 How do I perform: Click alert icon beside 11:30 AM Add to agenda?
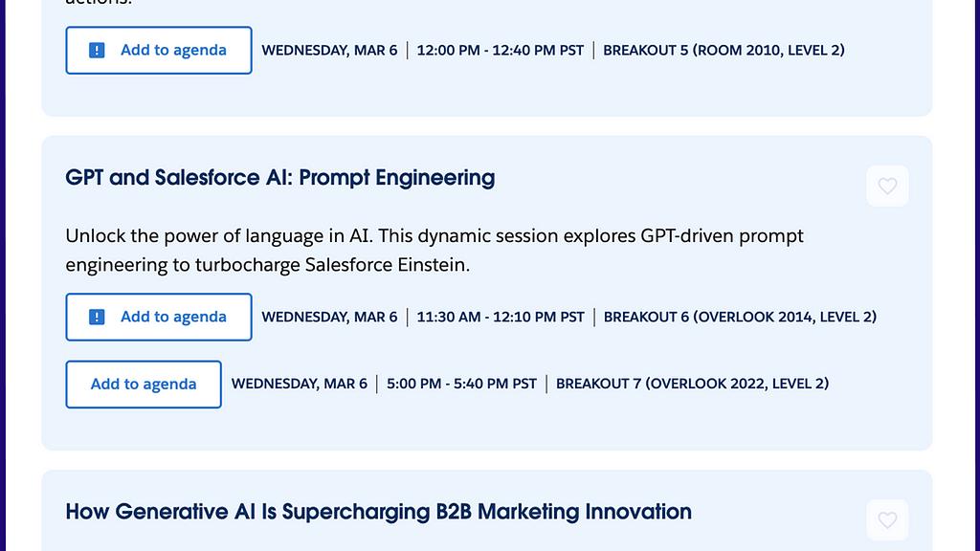click(x=97, y=318)
